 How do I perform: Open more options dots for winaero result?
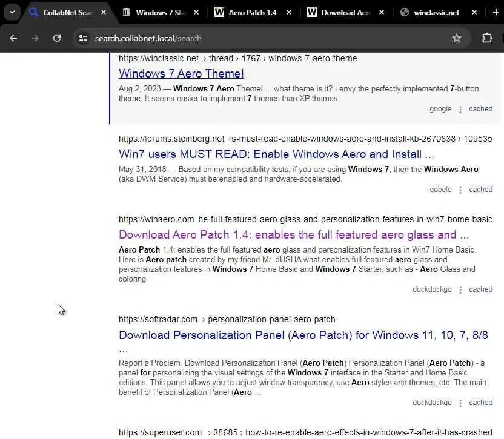coord(460,290)
